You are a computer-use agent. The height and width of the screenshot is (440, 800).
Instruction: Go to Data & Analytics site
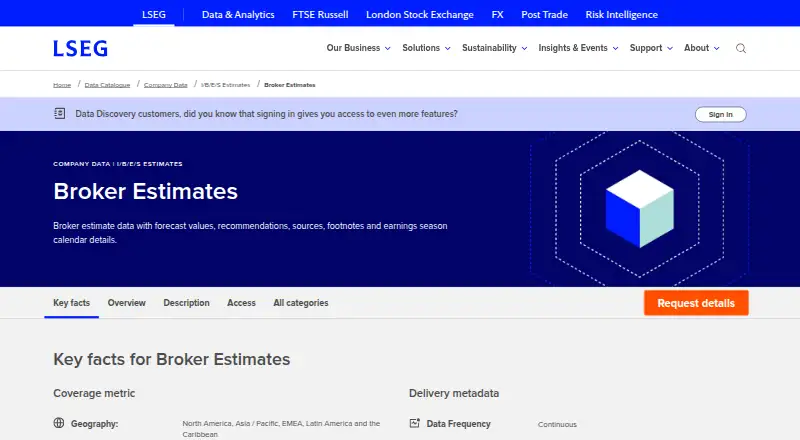[x=238, y=15]
